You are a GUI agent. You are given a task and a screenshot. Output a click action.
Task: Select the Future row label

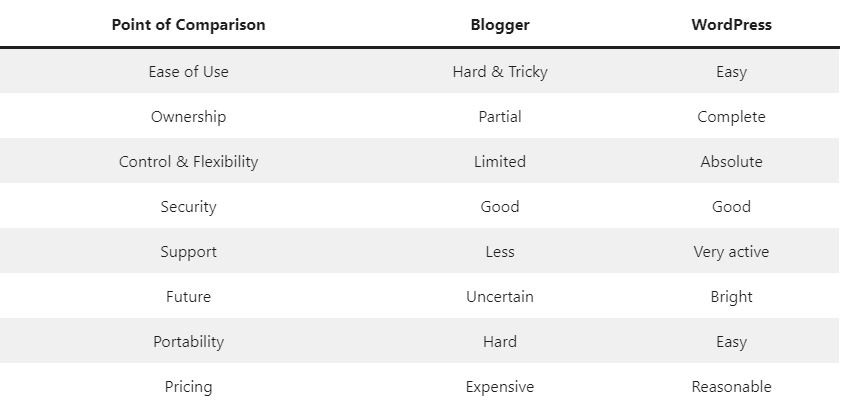pyautogui.click(x=188, y=297)
